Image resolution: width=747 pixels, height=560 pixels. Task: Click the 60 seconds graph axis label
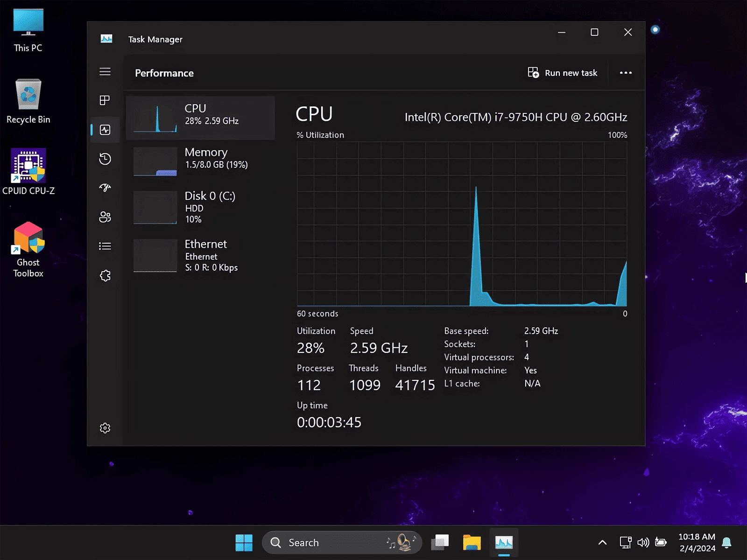coord(317,314)
